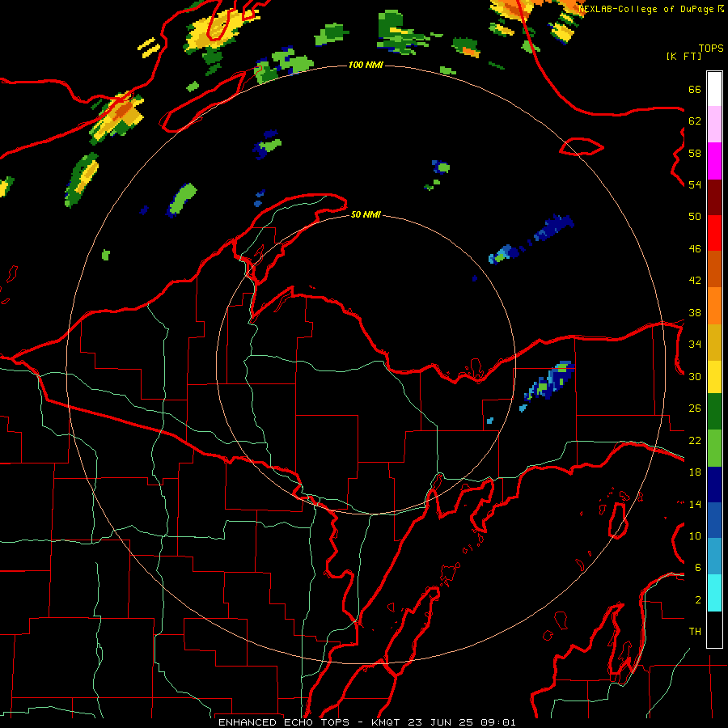
Task: Click legend value "22"
Action: [695, 440]
